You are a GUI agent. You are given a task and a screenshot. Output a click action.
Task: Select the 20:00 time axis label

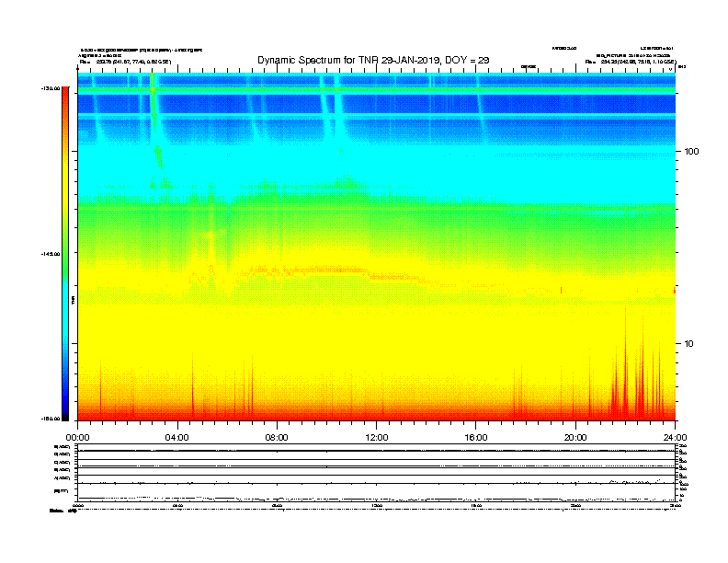pos(575,438)
